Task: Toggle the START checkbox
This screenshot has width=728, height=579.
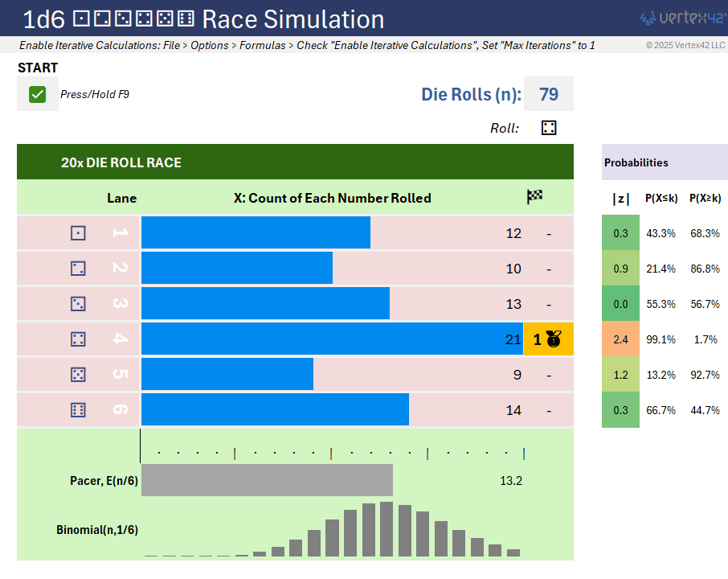Action: pos(37,94)
